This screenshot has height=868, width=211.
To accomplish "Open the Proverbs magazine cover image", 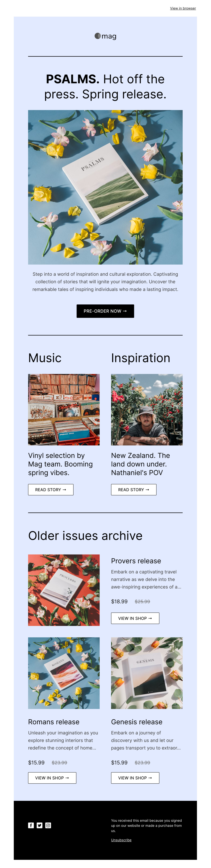I will coord(64,590).
